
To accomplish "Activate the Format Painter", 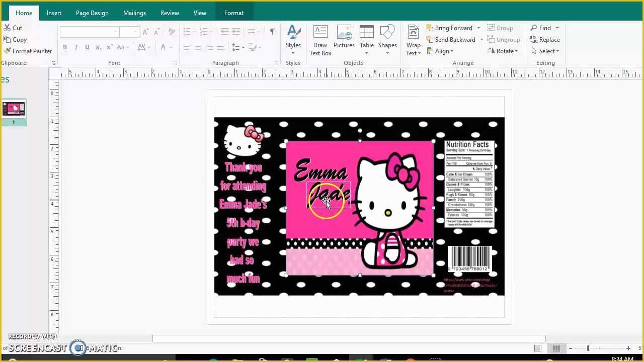I will tap(28, 51).
